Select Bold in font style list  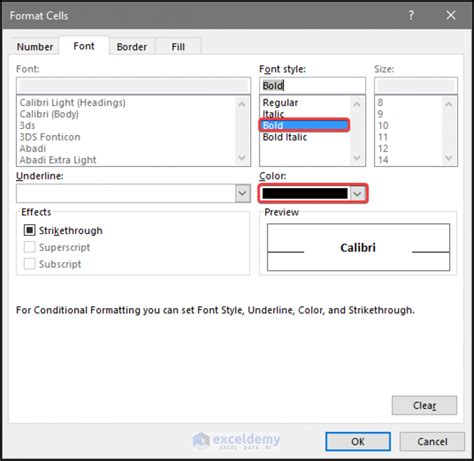pos(304,125)
